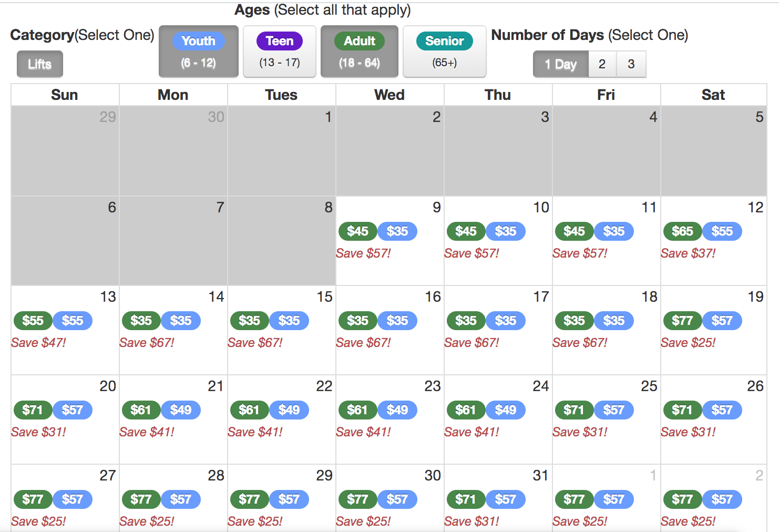The width and height of the screenshot is (779, 532).
Task: Click the Save $37! text on Saturday 12
Action: [x=688, y=253]
